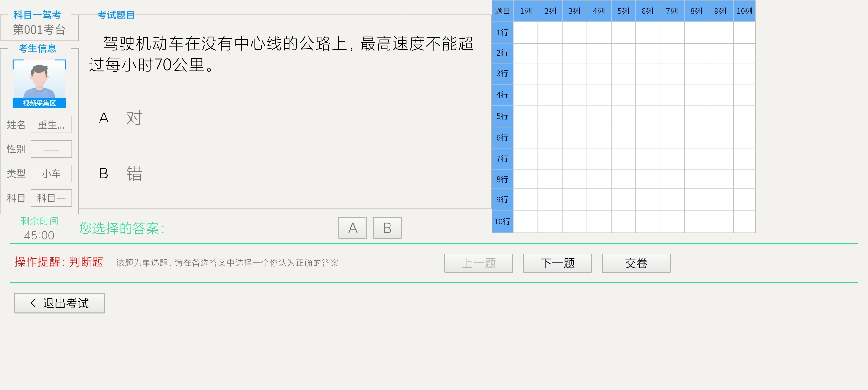This screenshot has height=390, width=868.
Task: Click the 10列 column header
Action: 744,11
